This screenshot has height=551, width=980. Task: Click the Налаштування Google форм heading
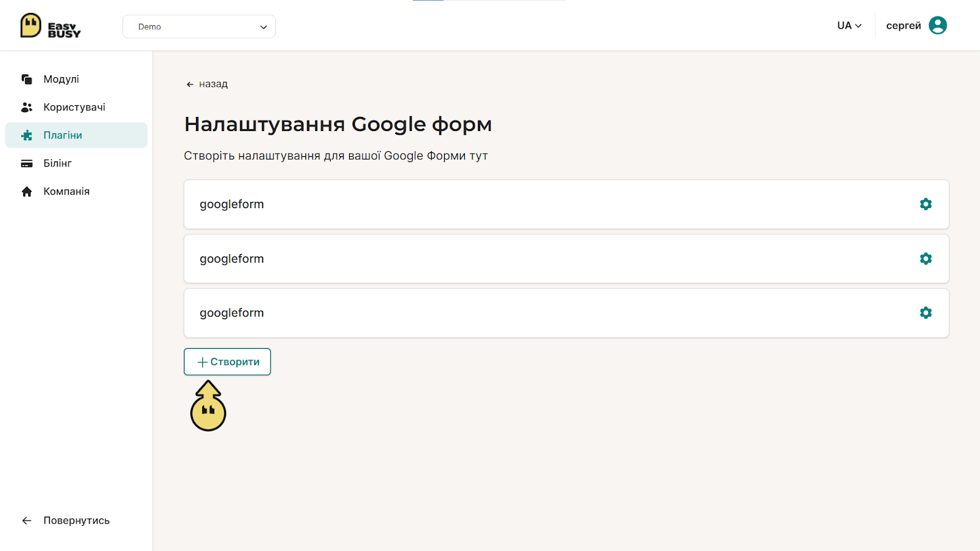338,124
